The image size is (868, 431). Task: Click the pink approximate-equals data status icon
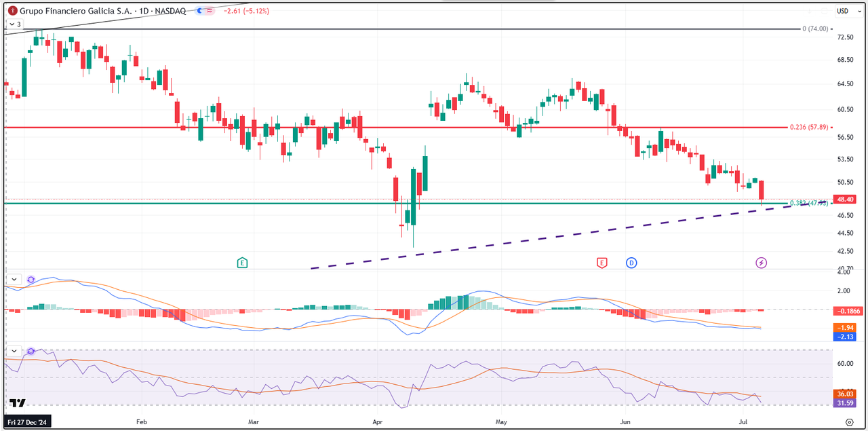click(210, 11)
